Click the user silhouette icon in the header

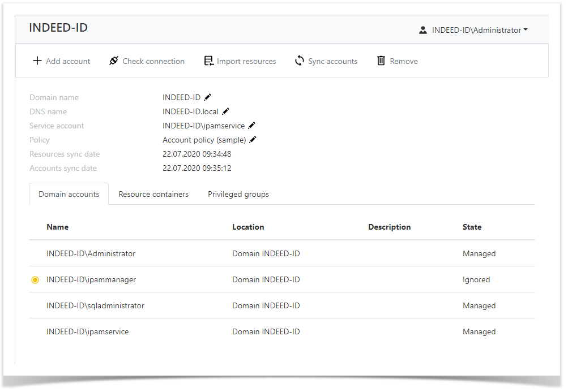point(422,30)
